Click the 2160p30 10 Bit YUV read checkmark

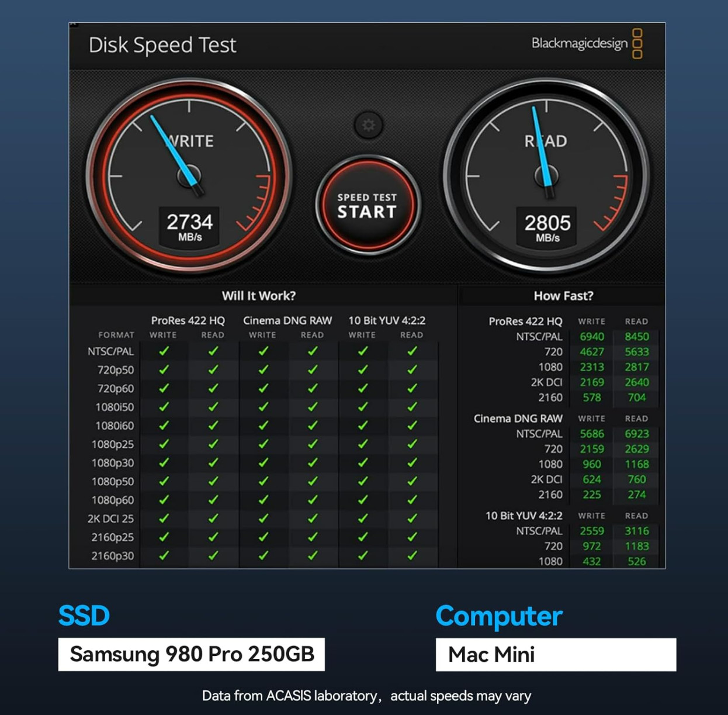412,555
